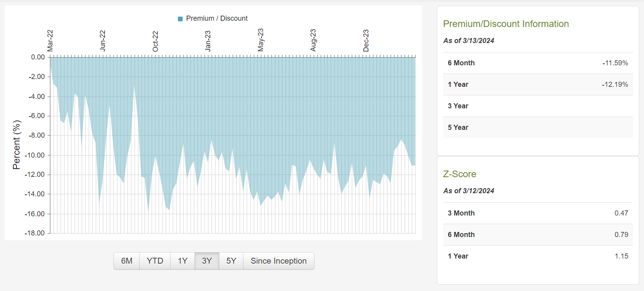Click the Premium / Discount legend color square
Image resolution: width=644 pixels, height=291 pixels.
coord(180,19)
